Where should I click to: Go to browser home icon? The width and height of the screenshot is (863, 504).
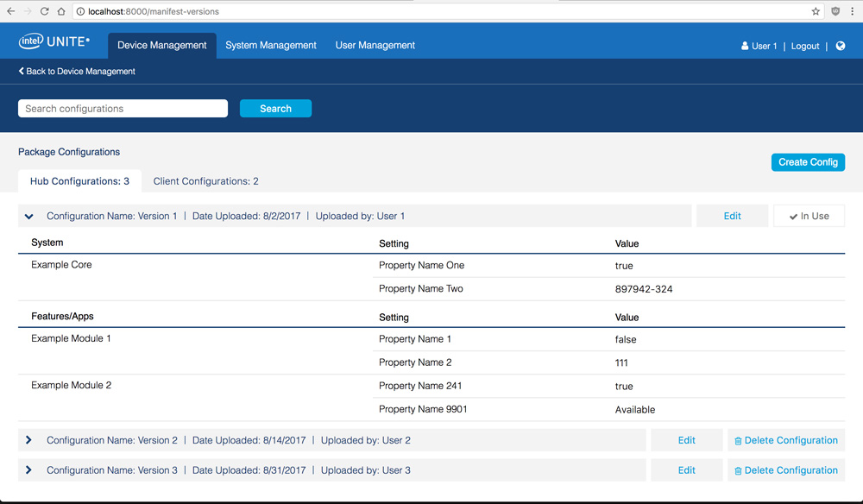pos(61,11)
